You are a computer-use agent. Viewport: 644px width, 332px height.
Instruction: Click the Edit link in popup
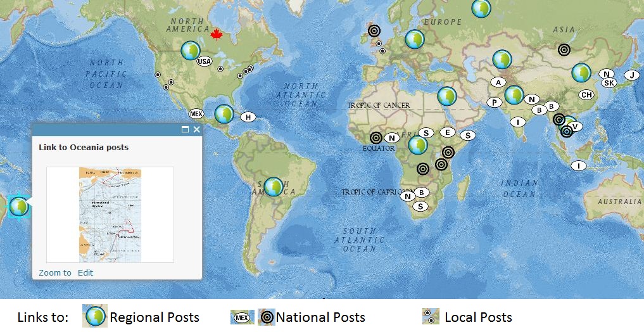(x=85, y=273)
